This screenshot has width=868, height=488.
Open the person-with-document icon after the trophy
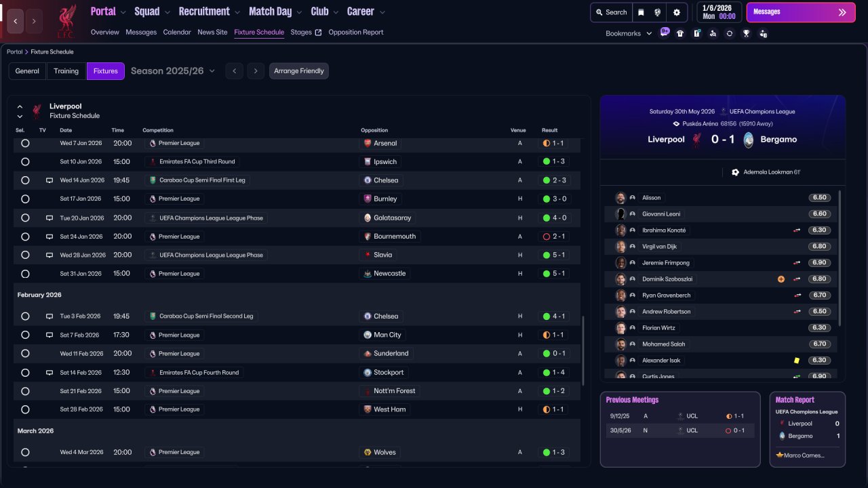[x=763, y=33]
